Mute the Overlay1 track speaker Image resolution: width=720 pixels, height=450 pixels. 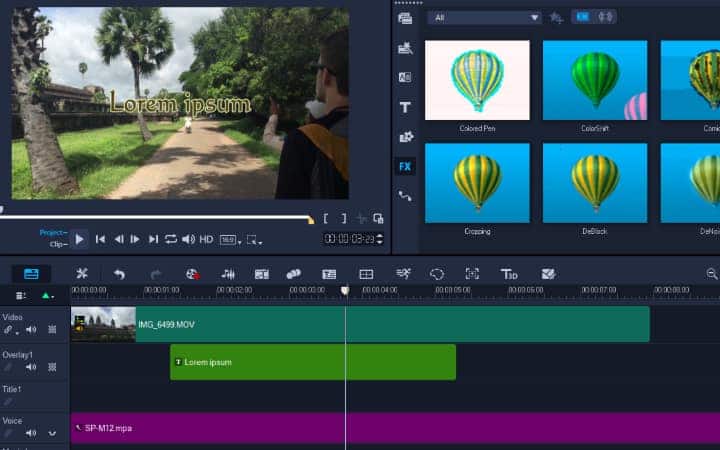coord(31,367)
